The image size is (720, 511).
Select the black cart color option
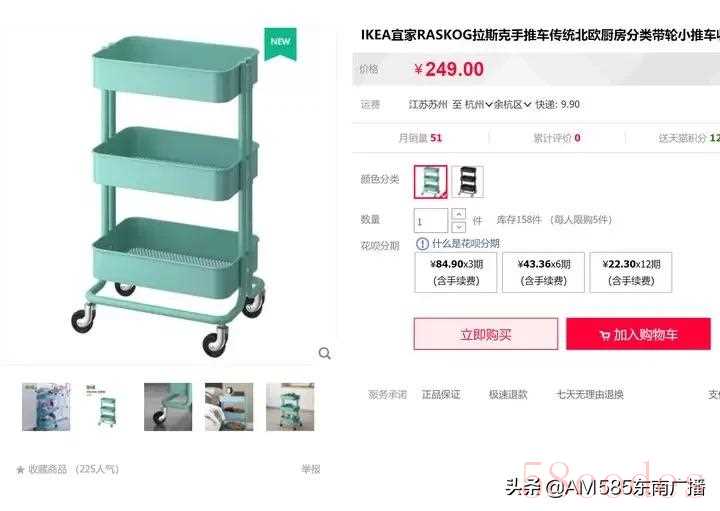point(467,182)
